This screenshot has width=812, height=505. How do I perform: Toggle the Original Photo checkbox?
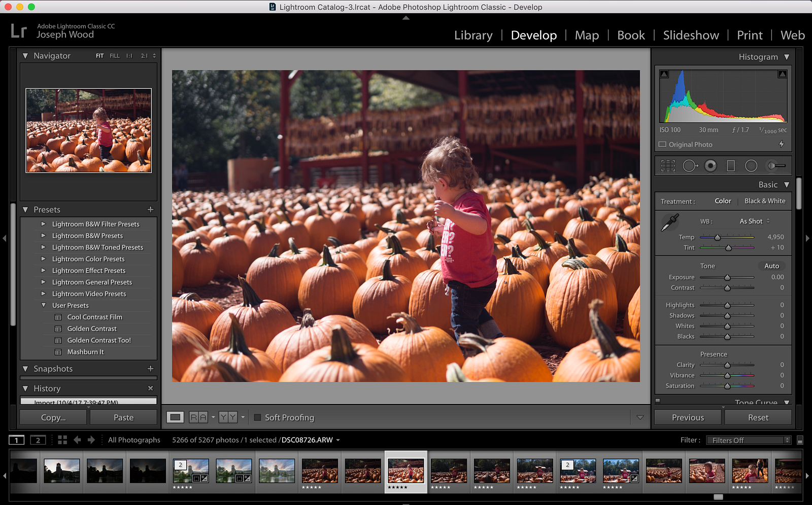662,145
